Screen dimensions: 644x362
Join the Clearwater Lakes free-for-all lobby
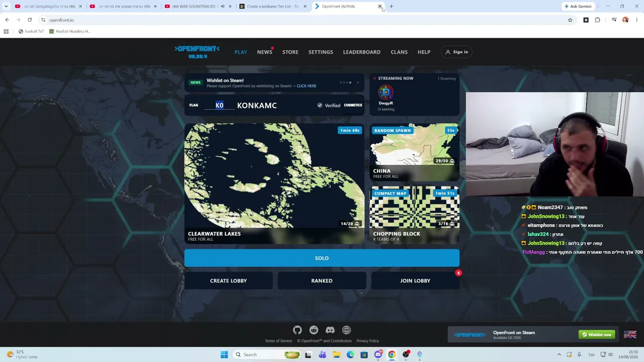pos(274,184)
